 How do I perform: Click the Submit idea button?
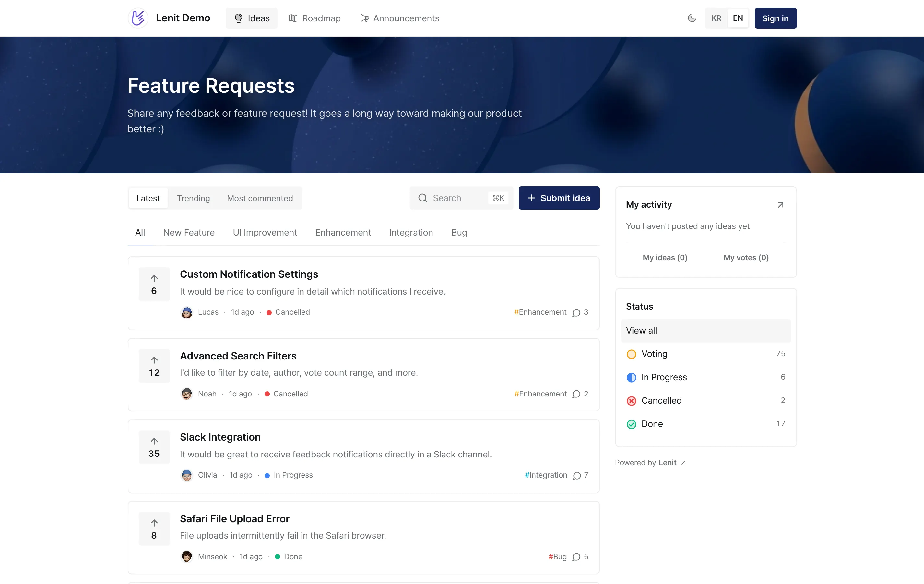point(559,198)
